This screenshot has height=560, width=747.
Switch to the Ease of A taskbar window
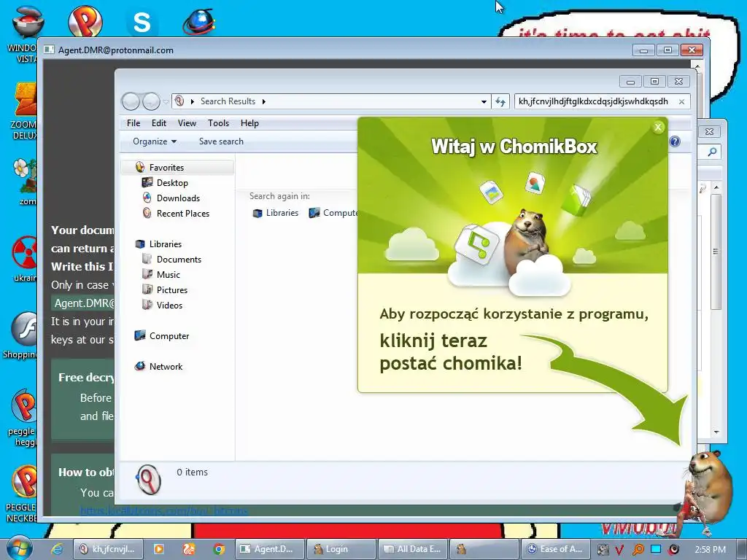click(555, 549)
